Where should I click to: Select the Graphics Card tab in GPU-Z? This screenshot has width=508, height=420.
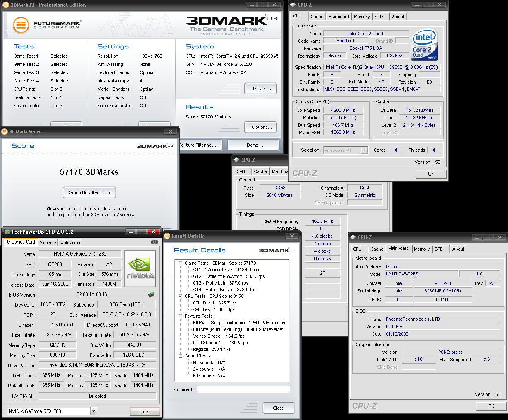21,242
